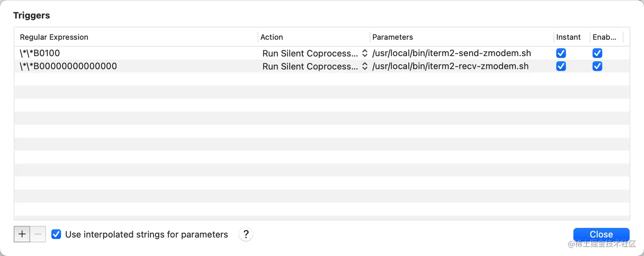Toggle Instant checkbox for recv-zmodem trigger

[x=561, y=66]
